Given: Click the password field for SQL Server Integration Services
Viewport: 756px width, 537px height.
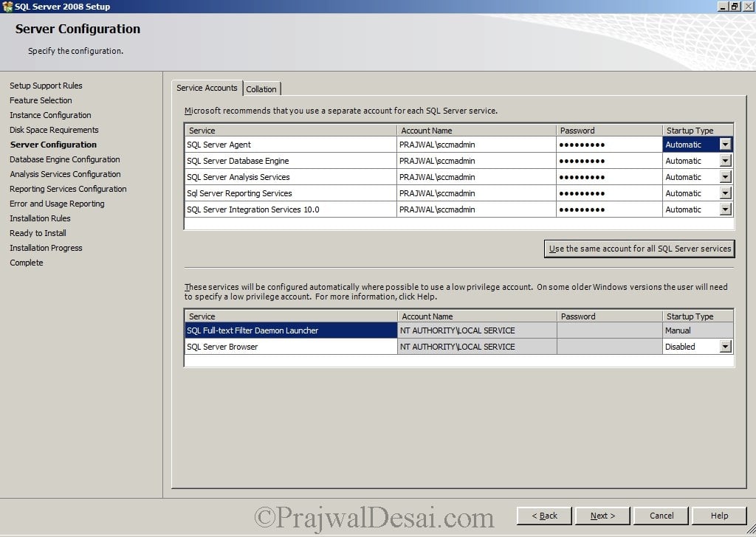Looking at the screenshot, I should click(x=609, y=209).
